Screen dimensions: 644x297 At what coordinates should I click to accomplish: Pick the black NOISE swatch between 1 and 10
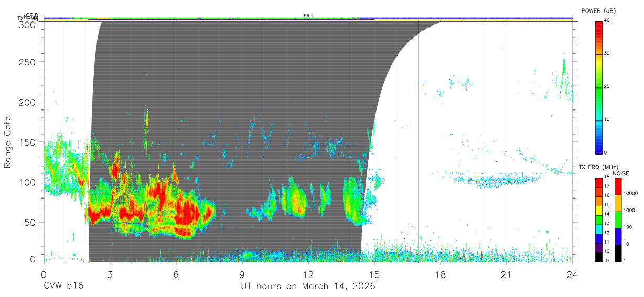pyautogui.click(x=617, y=254)
